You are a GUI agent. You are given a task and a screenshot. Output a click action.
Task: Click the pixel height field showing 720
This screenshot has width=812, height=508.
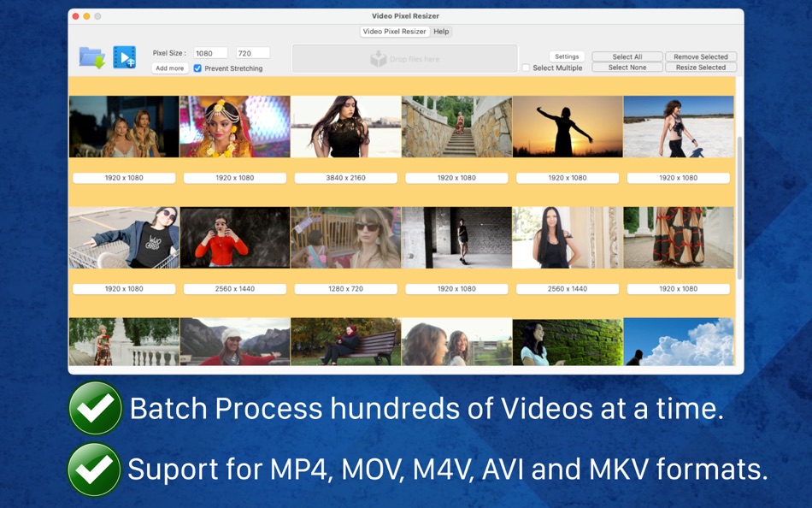[x=253, y=53]
